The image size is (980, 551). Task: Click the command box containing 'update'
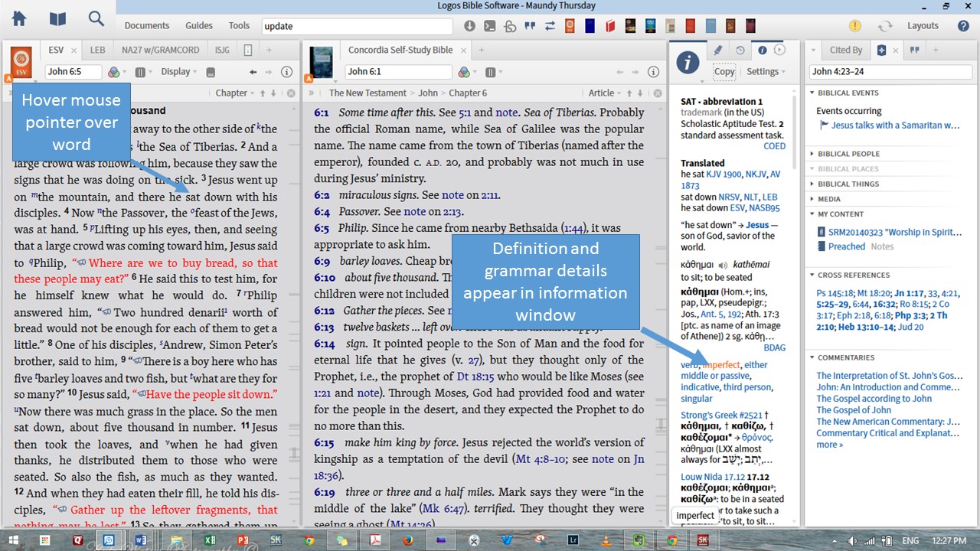[358, 25]
